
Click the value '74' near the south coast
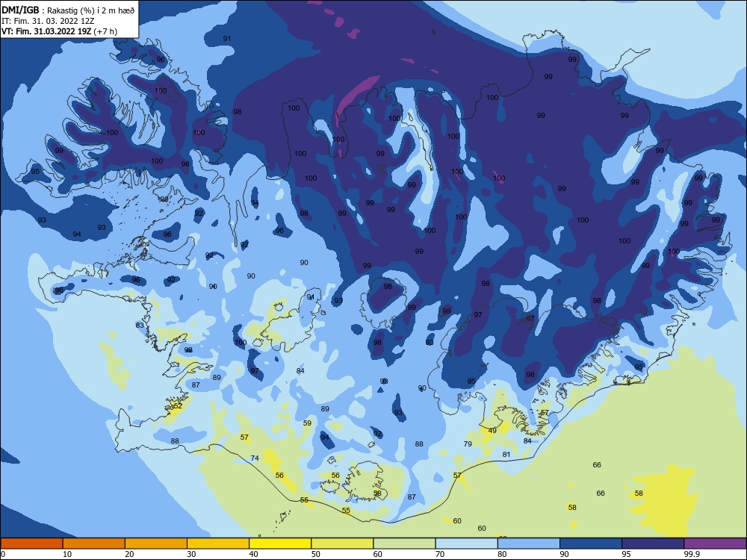pyautogui.click(x=255, y=458)
